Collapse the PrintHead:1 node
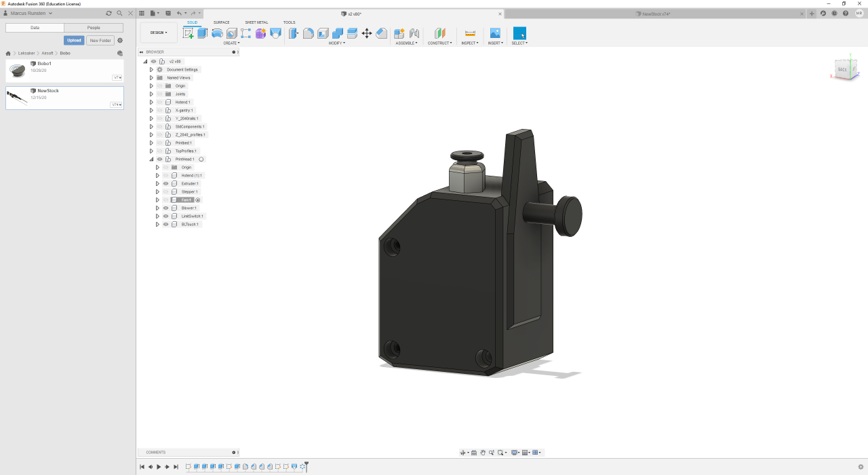The image size is (868, 475). pyautogui.click(x=151, y=159)
